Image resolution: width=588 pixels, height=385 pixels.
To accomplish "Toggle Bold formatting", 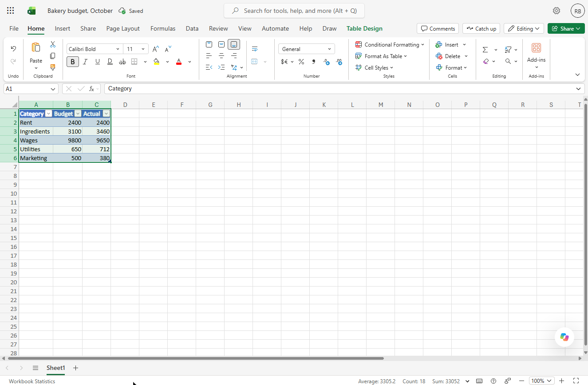I will [73, 62].
